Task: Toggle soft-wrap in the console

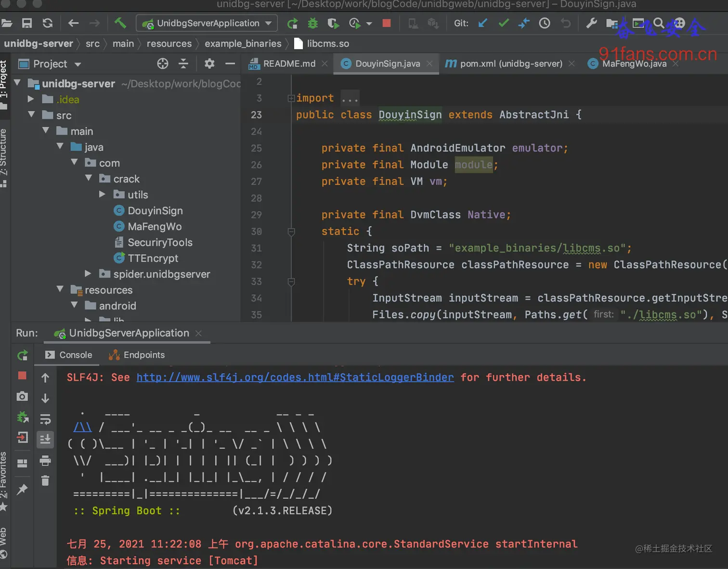Action: pyautogui.click(x=45, y=419)
